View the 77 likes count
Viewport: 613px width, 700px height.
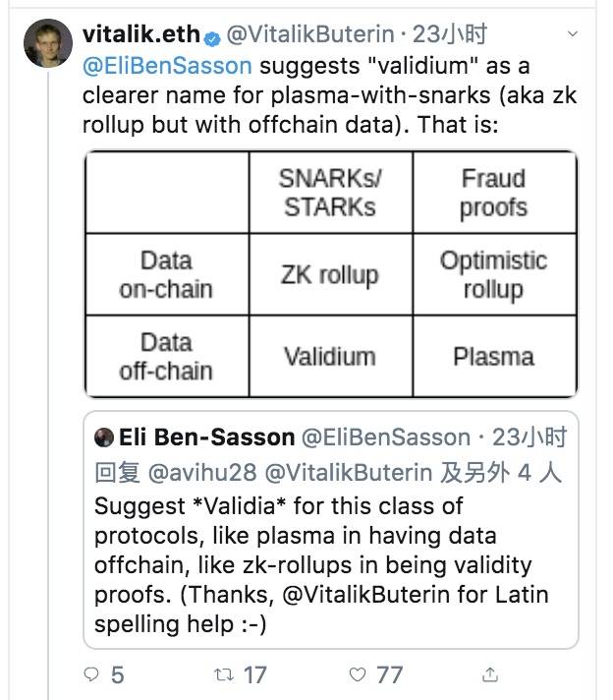(389, 674)
